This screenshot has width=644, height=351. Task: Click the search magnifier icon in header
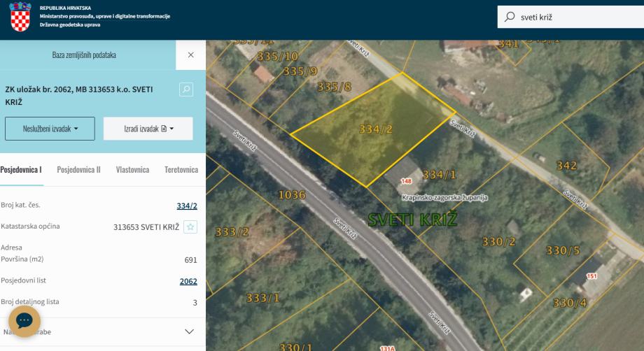(x=510, y=17)
